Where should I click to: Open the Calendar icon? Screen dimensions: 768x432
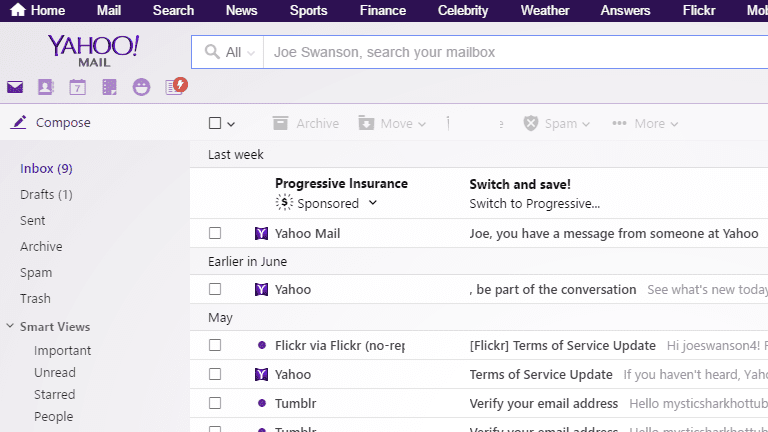(77, 87)
